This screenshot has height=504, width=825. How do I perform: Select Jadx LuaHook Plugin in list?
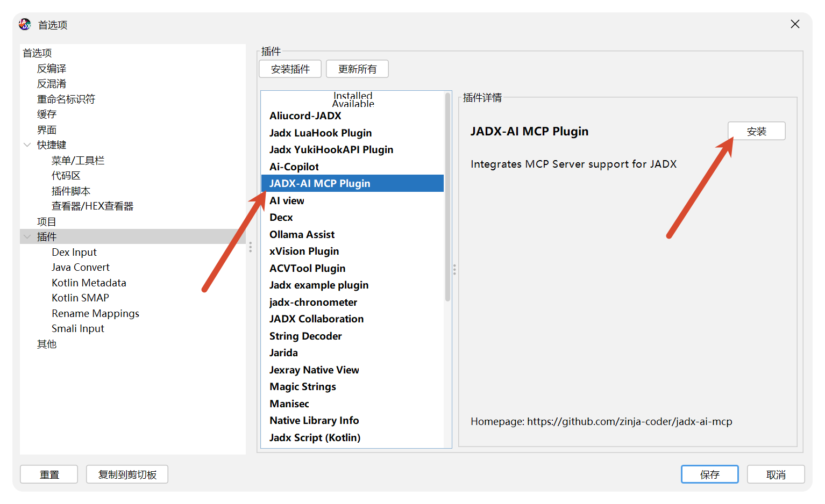click(x=352, y=133)
